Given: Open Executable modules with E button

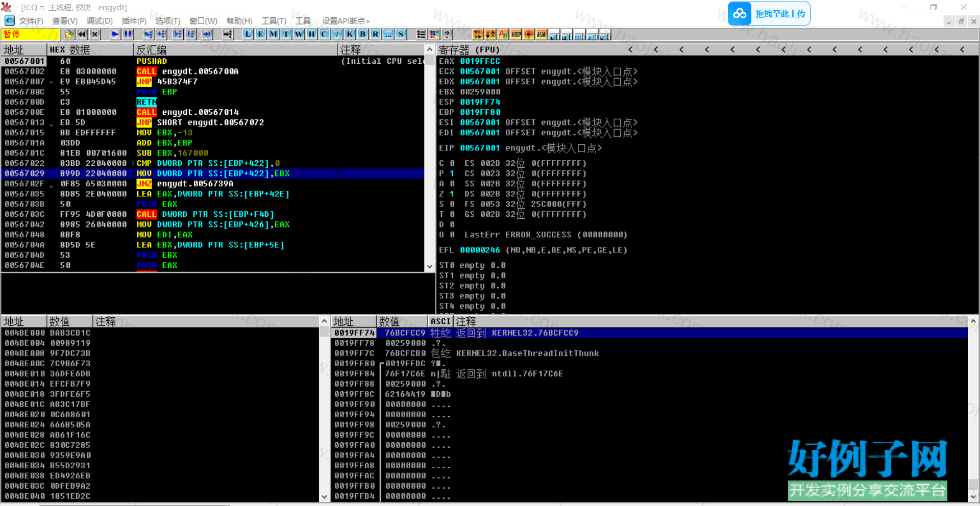Looking at the screenshot, I should click(261, 34).
